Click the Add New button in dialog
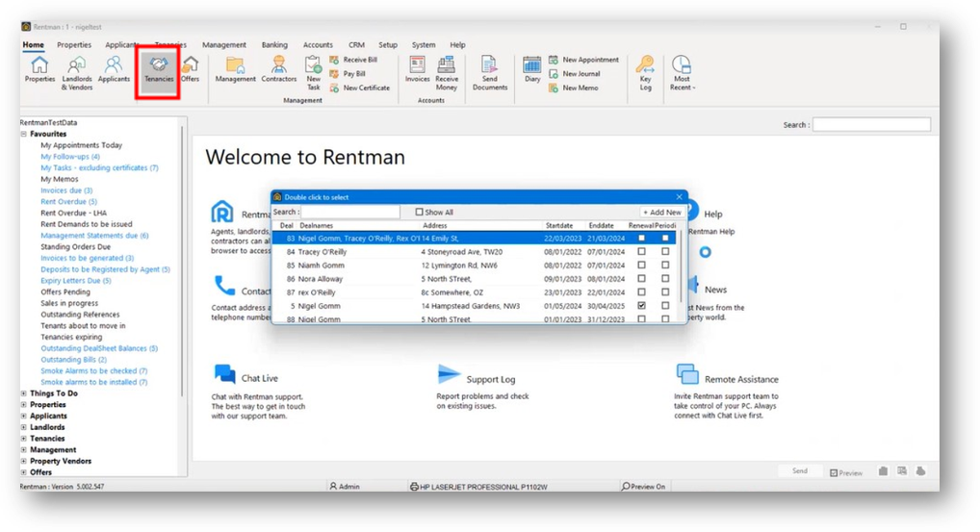Screen dimensions: 980x532 [x=661, y=213]
